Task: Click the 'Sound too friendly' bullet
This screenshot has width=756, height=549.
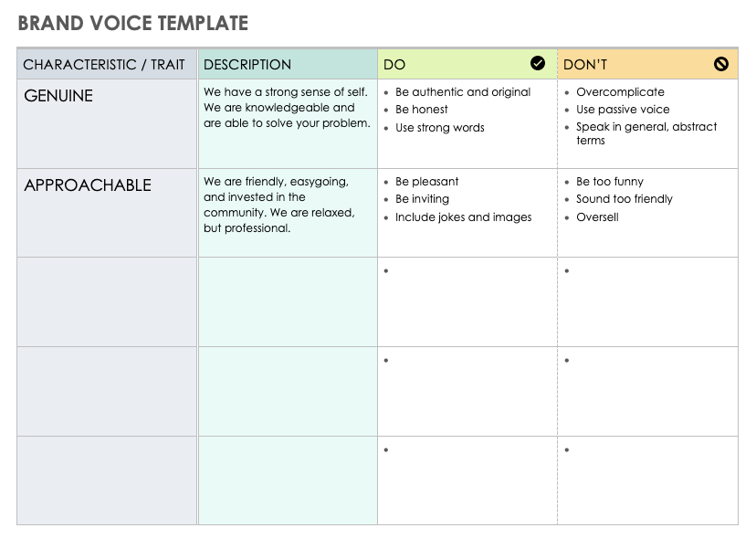Action: [625, 199]
